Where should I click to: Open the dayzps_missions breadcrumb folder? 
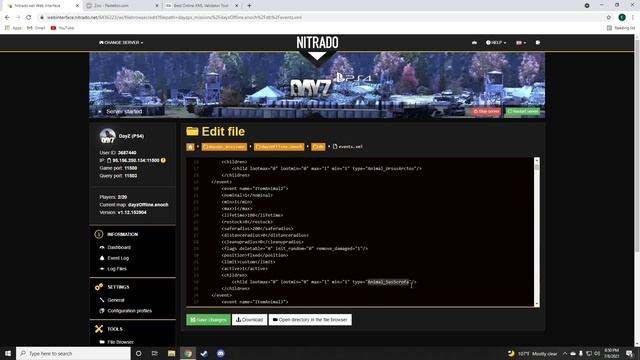224,147
